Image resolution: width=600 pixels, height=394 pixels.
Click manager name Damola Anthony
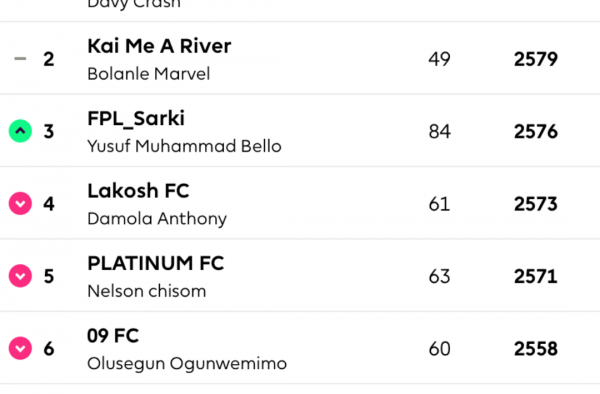click(157, 219)
